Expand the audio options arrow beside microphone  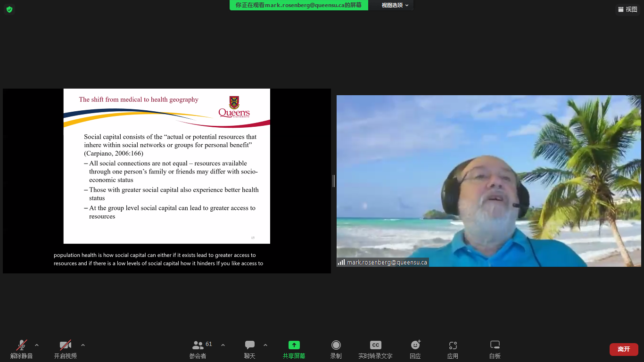click(37, 345)
